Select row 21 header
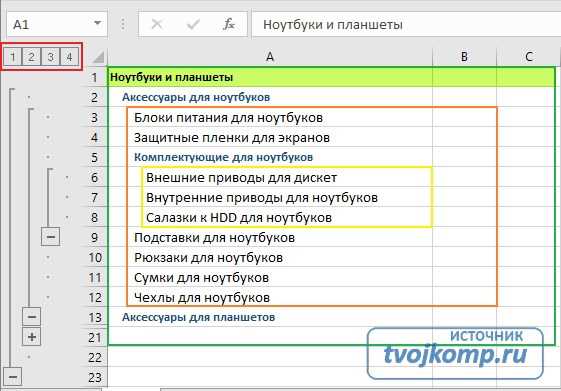 pyautogui.click(x=94, y=337)
